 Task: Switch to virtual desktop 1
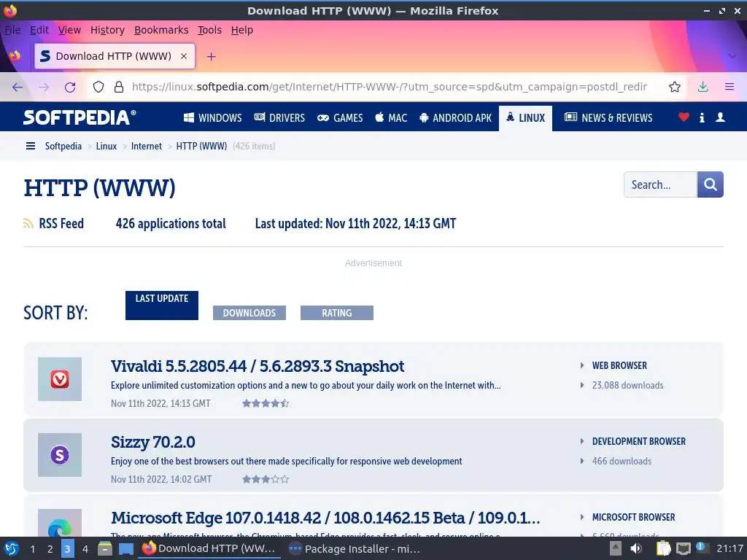[32, 549]
